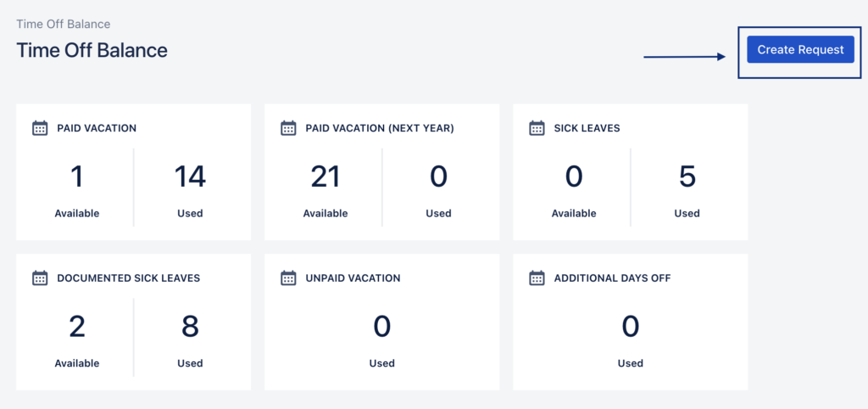Image resolution: width=868 pixels, height=409 pixels.
Task: Click the PAID VACATION card title
Action: coord(97,128)
